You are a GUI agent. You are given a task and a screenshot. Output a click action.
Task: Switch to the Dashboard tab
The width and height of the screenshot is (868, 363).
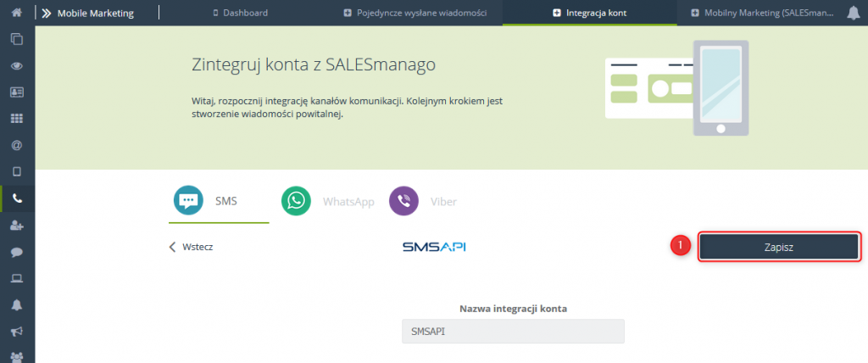click(x=240, y=13)
